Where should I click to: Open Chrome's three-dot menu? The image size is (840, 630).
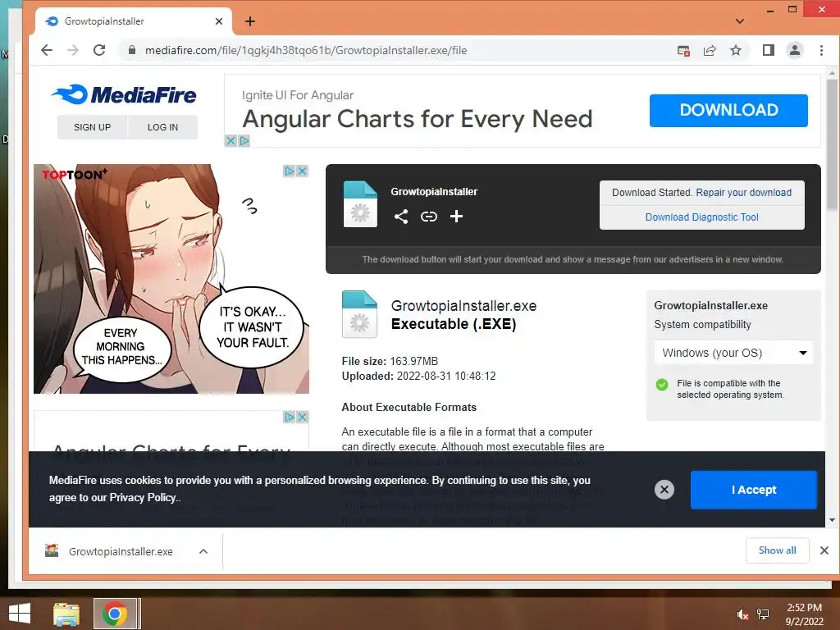[821, 50]
